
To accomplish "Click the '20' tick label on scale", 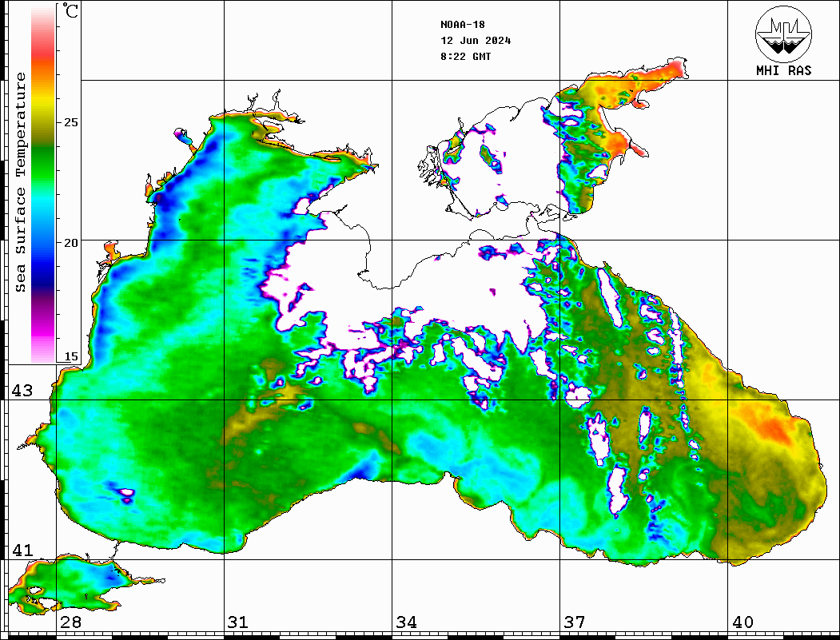I will pos(70,243).
